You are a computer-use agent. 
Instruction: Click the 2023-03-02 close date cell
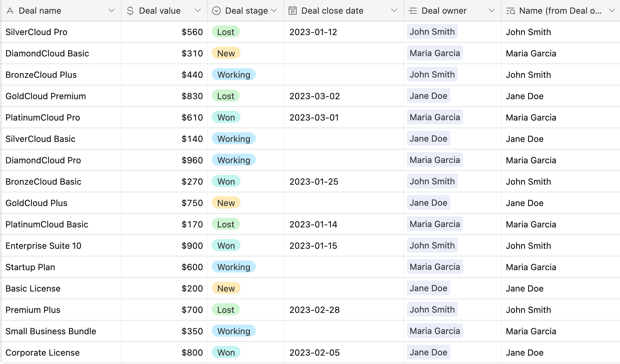(314, 96)
